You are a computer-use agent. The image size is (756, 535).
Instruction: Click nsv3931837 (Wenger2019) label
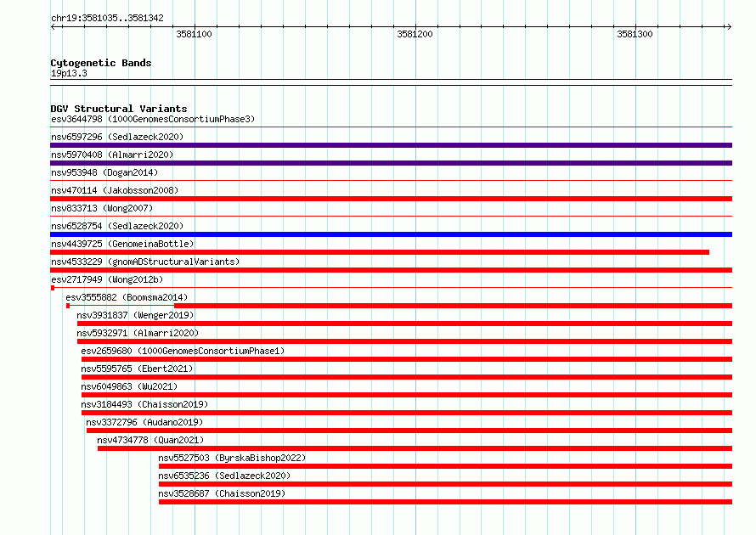click(x=135, y=315)
